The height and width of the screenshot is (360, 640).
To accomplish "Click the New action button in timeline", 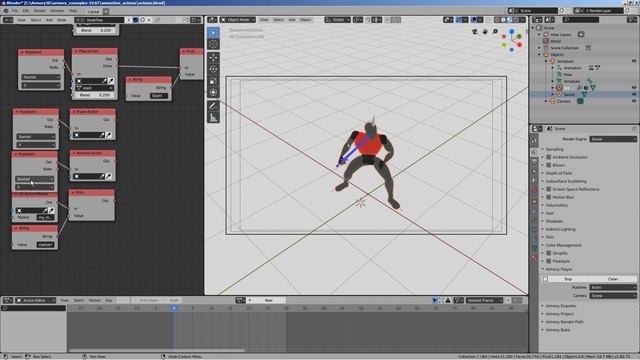I will (268, 300).
